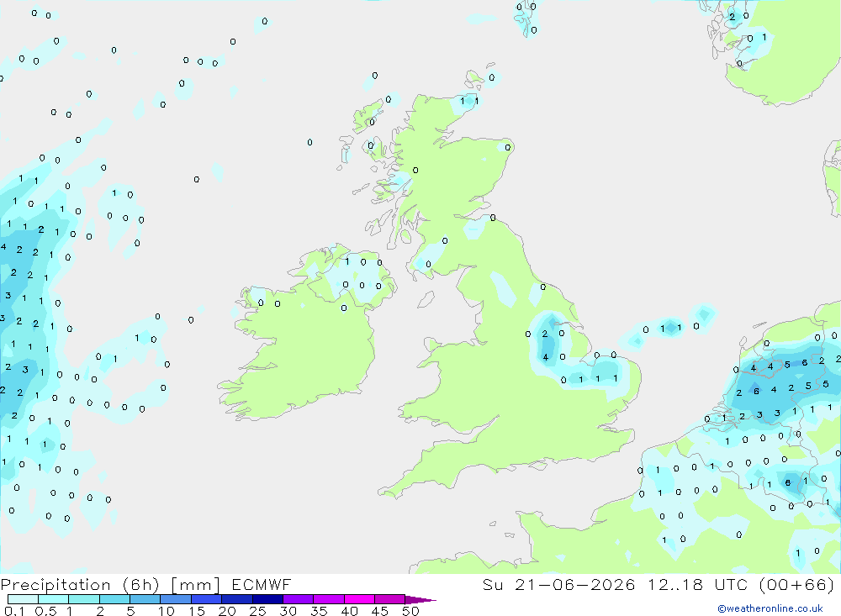This screenshot has width=841, height=616.
Task: Click the '12..18' time range text
Action: tap(674, 585)
